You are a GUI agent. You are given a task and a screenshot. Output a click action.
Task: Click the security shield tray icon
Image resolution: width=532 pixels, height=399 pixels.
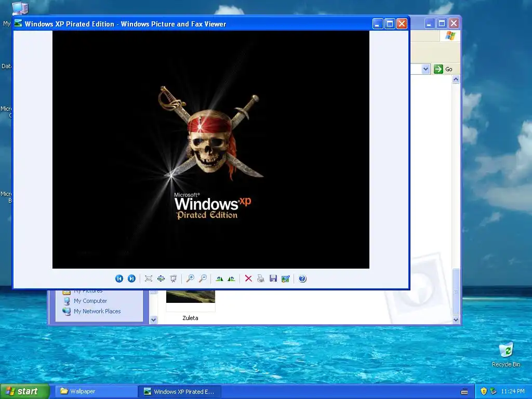(x=484, y=391)
